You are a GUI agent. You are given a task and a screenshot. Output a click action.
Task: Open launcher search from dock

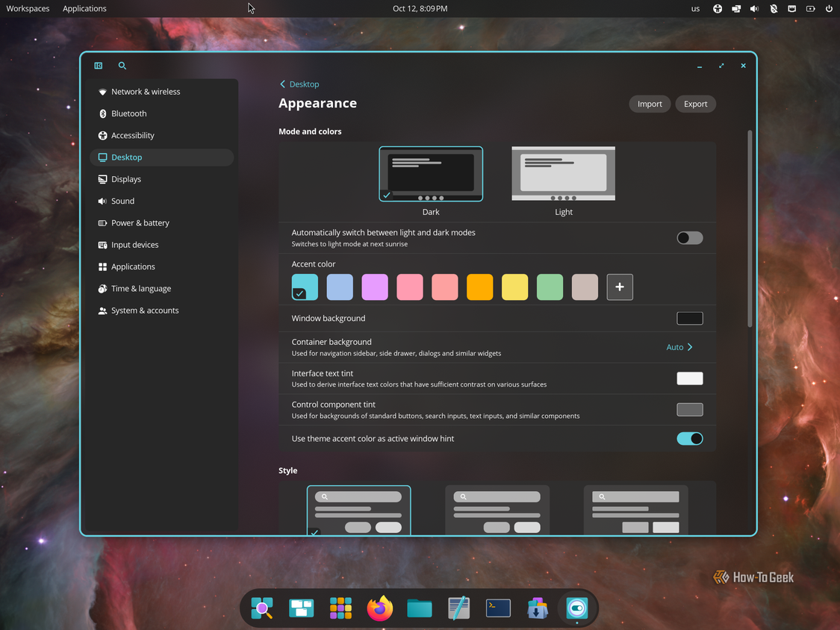click(x=262, y=608)
